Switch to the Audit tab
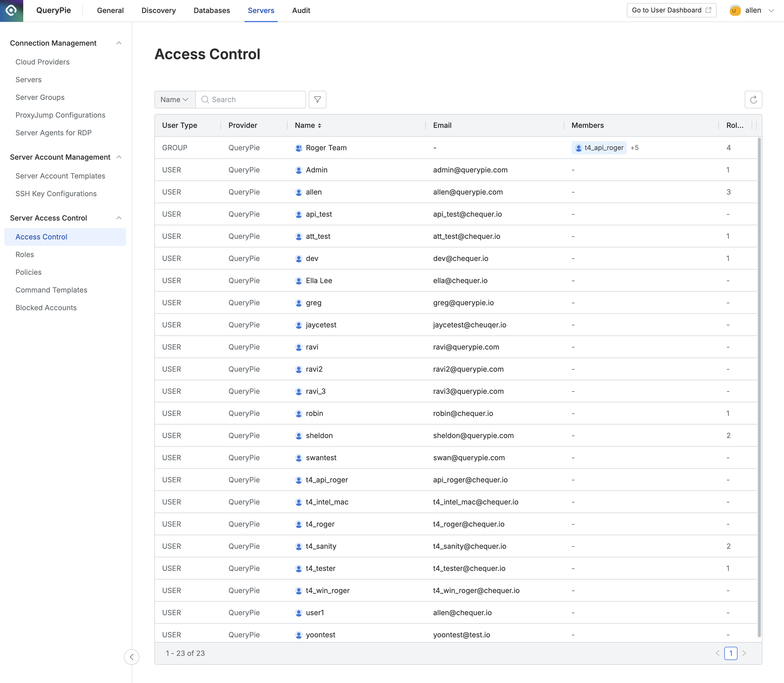This screenshot has width=784, height=683. 301,10
